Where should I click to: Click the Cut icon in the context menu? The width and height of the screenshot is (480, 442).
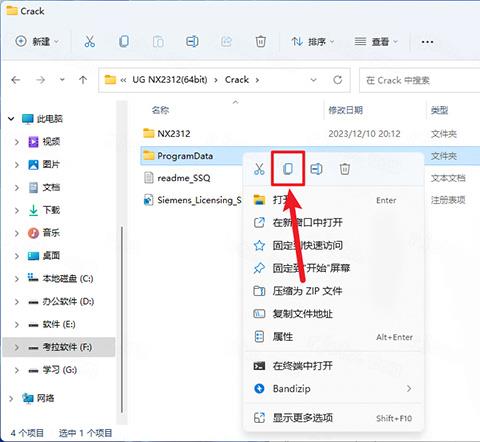pos(259,169)
